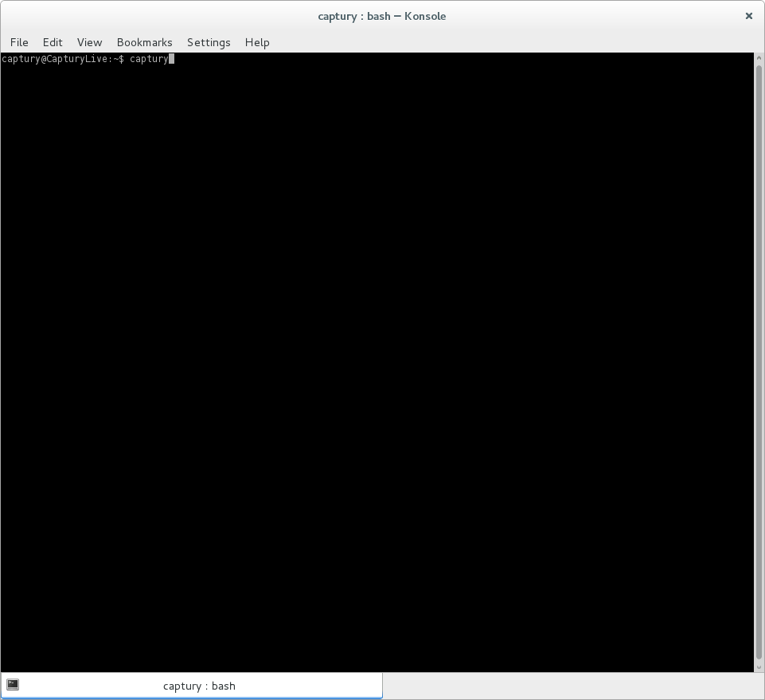Viewport: 765px width, 700px height.
Task: Click blank menu bar space right of Help
Action: pos(509,42)
